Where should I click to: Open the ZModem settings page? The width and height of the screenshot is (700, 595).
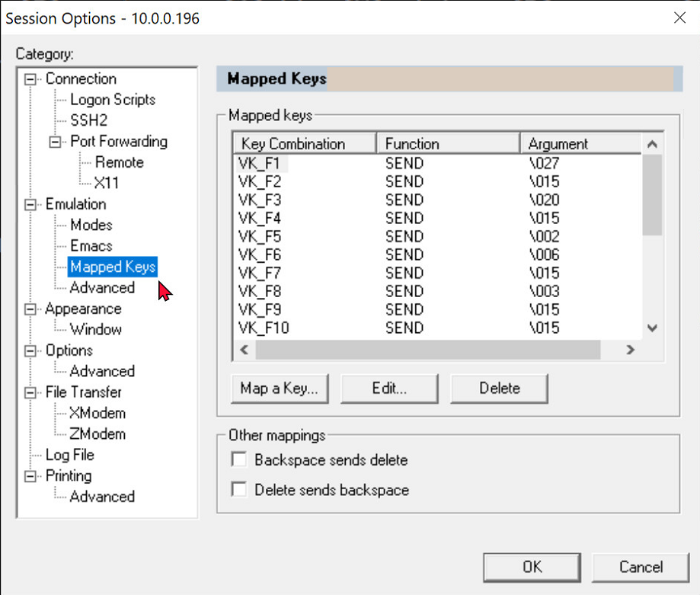pyautogui.click(x=97, y=434)
